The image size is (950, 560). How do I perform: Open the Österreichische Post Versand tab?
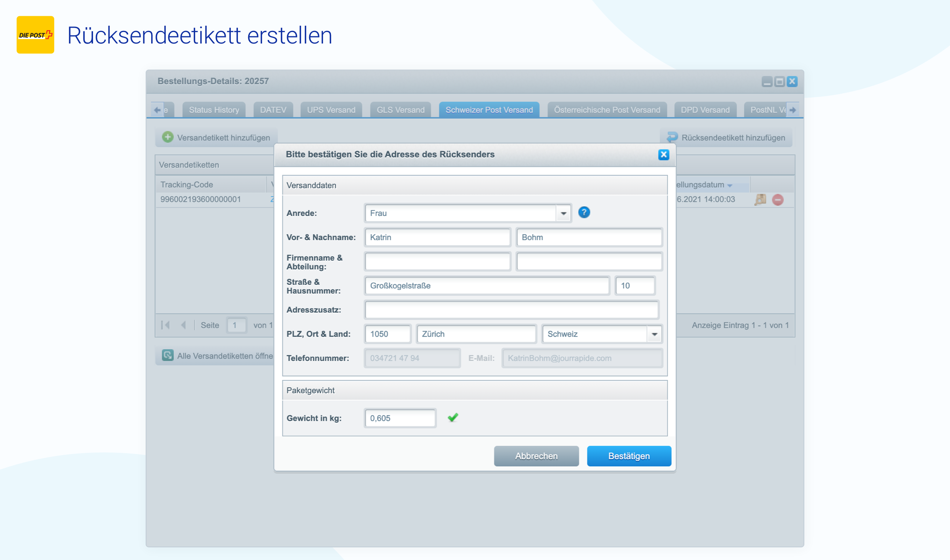tap(607, 110)
